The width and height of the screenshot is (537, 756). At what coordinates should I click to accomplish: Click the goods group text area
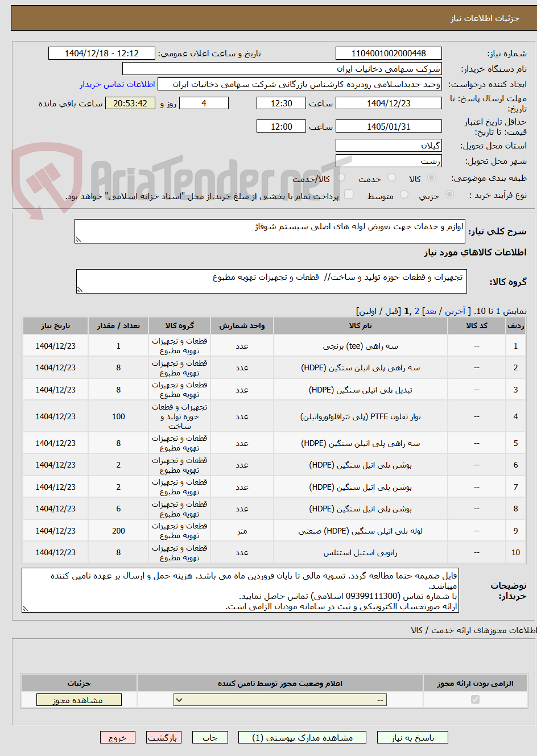pyautogui.click(x=271, y=281)
